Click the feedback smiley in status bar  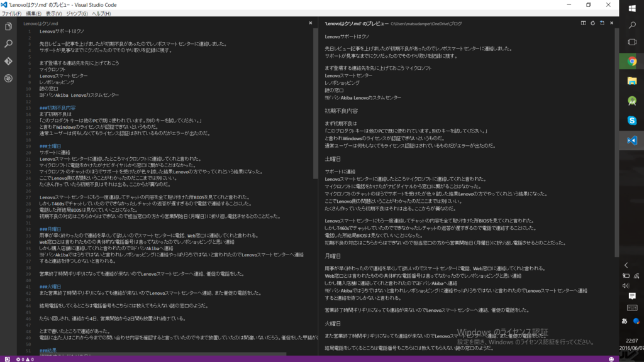click(x=611, y=359)
